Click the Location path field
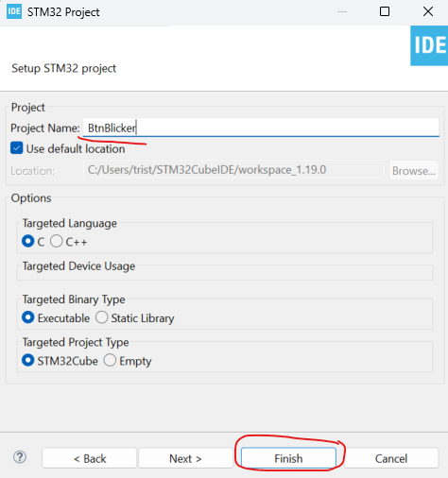 point(233,170)
